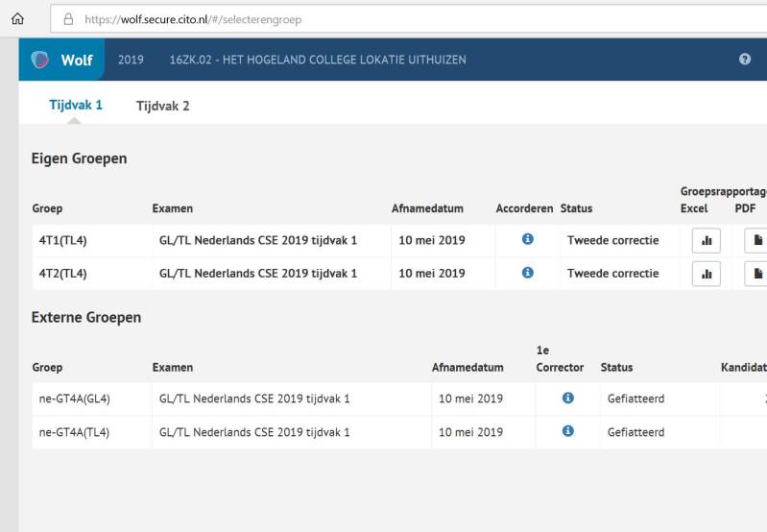This screenshot has height=532, width=767.
Task: Open Excel group report for 4T2(TL4)
Action: [x=707, y=274]
